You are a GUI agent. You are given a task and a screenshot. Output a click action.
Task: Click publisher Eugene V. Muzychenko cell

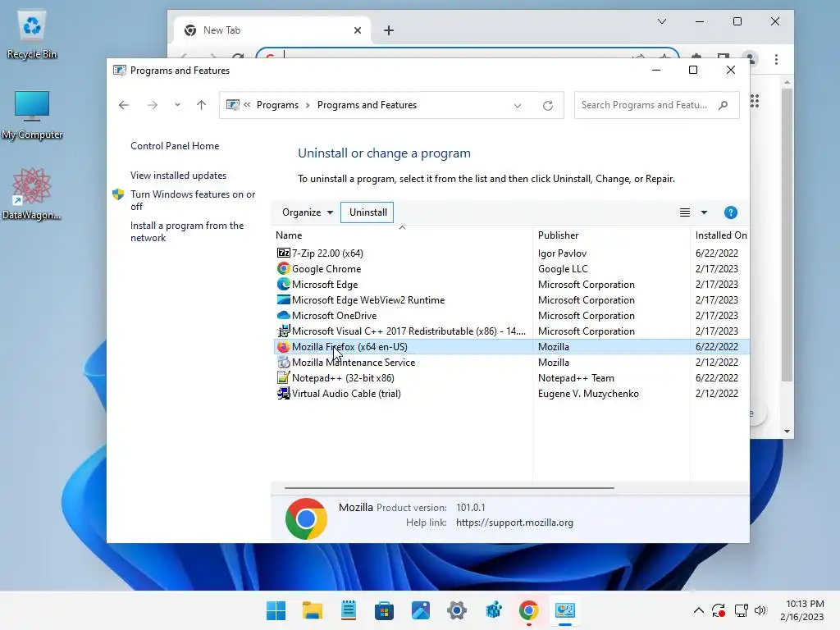[x=588, y=393]
